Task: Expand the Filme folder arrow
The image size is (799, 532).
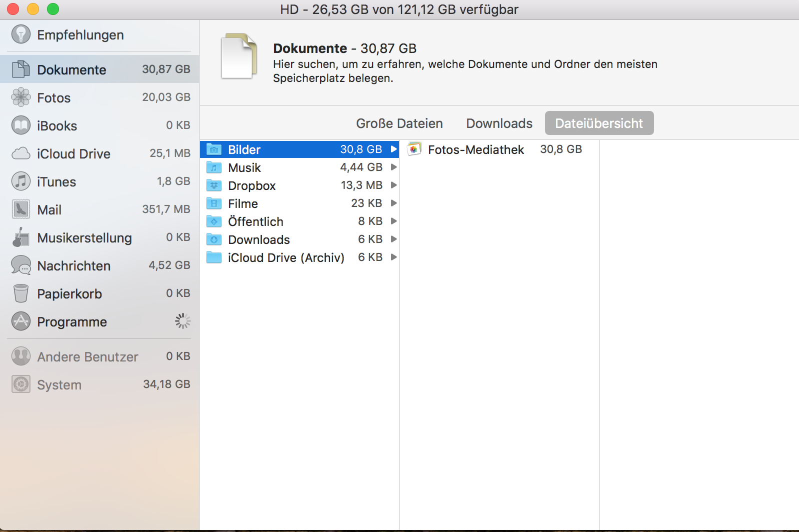Action: click(x=394, y=203)
